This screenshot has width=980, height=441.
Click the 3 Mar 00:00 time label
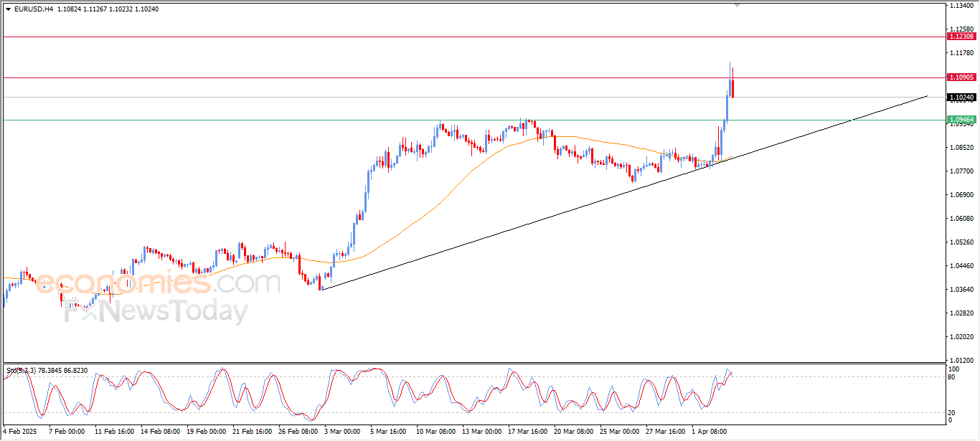342,432
